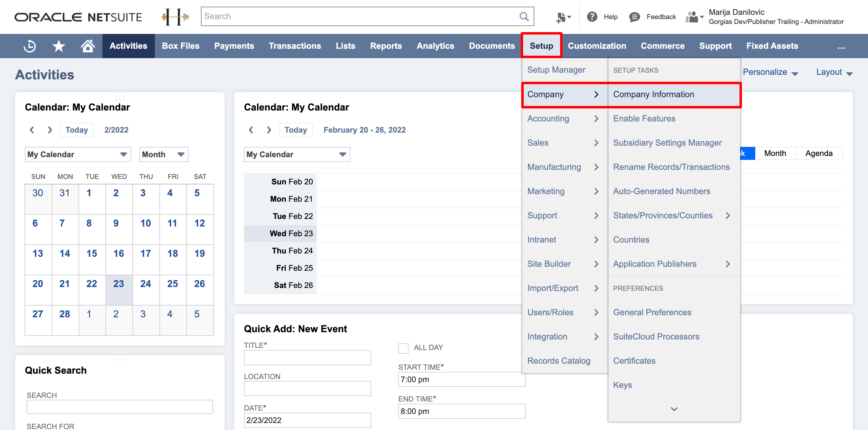Go to the Home house icon
This screenshot has width=868, height=430.
pos(88,46)
